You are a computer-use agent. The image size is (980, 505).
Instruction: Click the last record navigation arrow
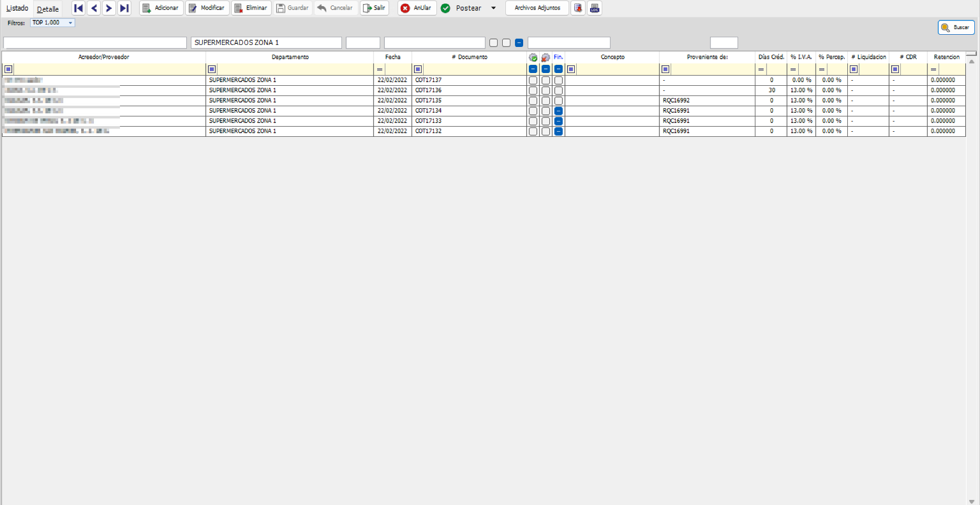pos(124,8)
